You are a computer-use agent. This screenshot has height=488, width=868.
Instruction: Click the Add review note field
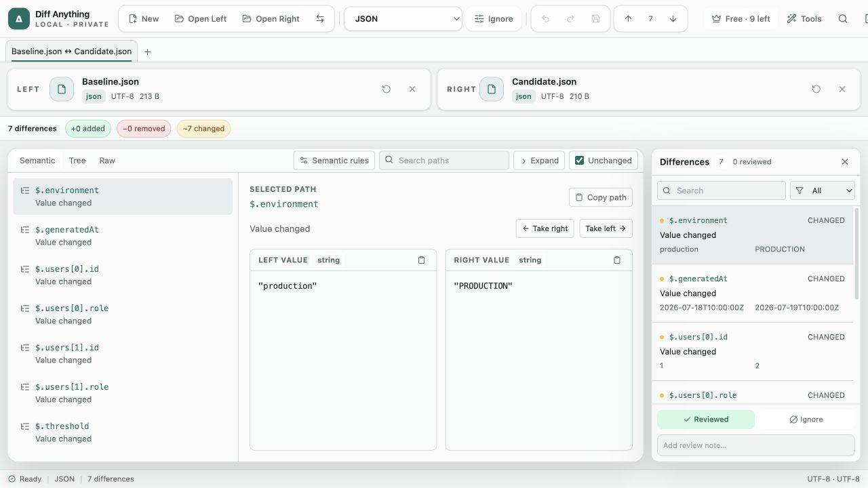(756, 445)
